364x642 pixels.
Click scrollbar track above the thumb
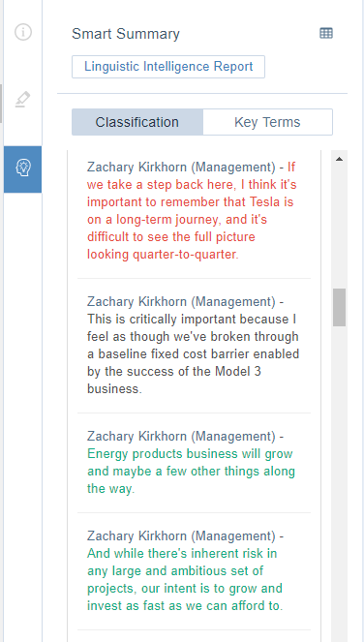(x=339, y=228)
